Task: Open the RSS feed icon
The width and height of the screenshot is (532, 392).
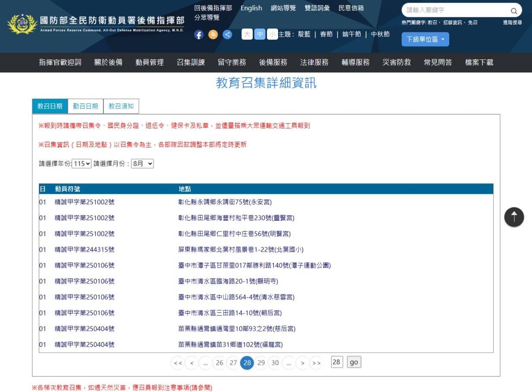Action: [213, 35]
